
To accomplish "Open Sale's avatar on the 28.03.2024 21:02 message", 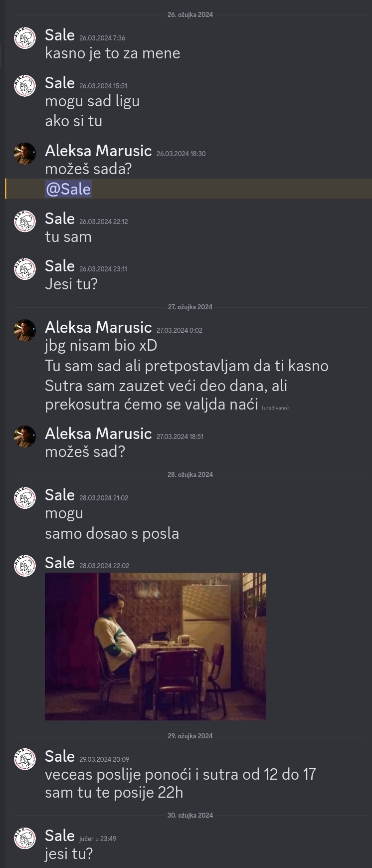I will click(25, 498).
